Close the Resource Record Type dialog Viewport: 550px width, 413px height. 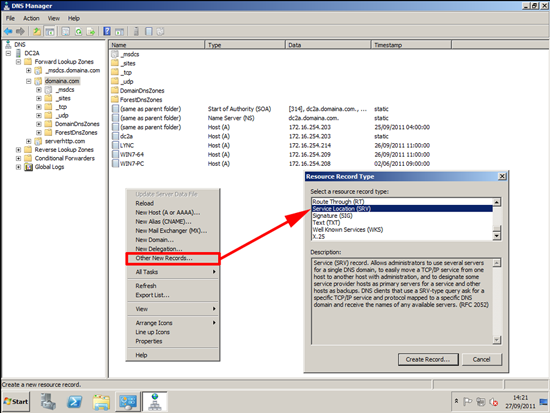502,176
